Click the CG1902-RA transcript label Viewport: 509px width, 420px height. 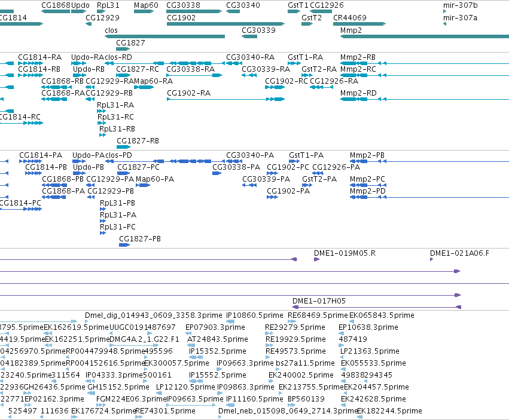[188, 93]
